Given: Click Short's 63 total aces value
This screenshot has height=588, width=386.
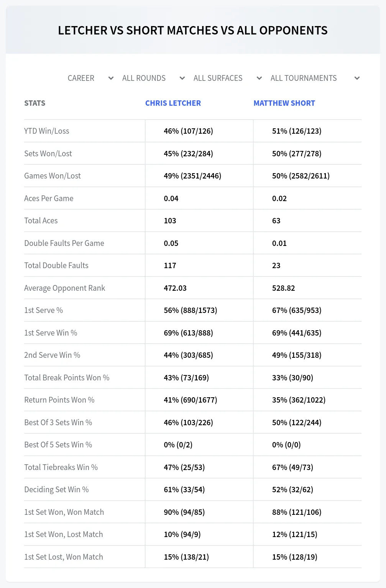Looking at the screenshot, I should click(x=276, y=221).
